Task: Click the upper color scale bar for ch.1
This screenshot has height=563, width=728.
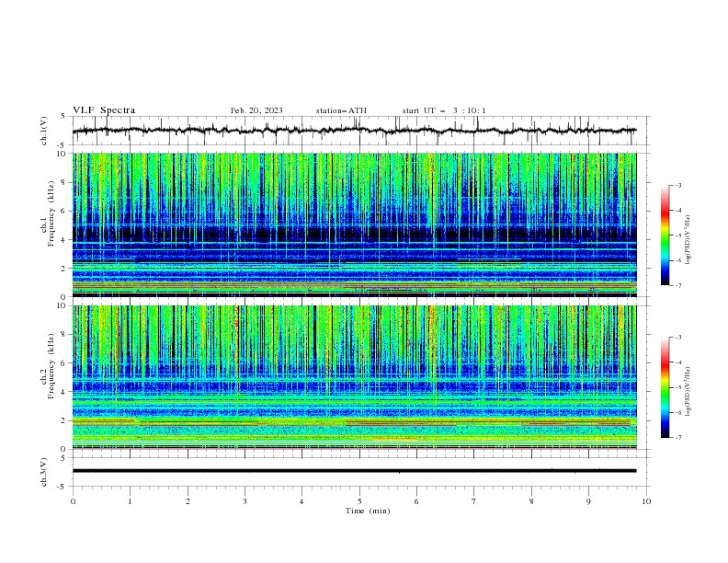Action: coord(665,236)
